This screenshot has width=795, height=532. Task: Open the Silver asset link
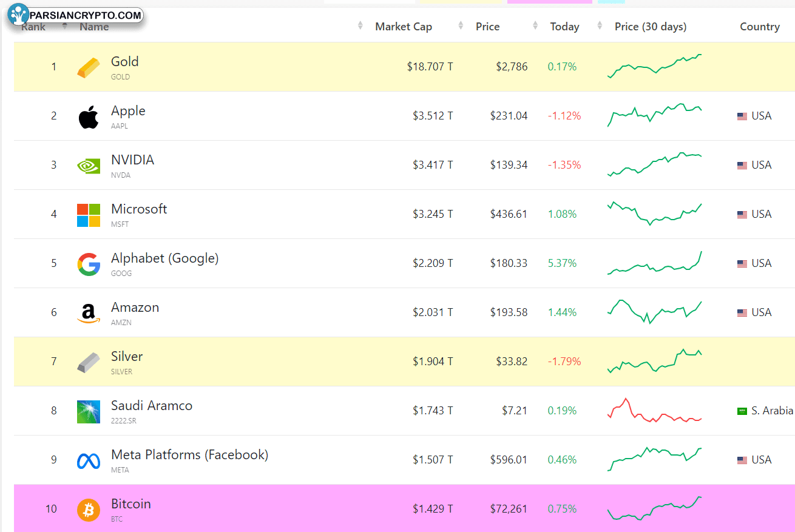pos(127,356)
